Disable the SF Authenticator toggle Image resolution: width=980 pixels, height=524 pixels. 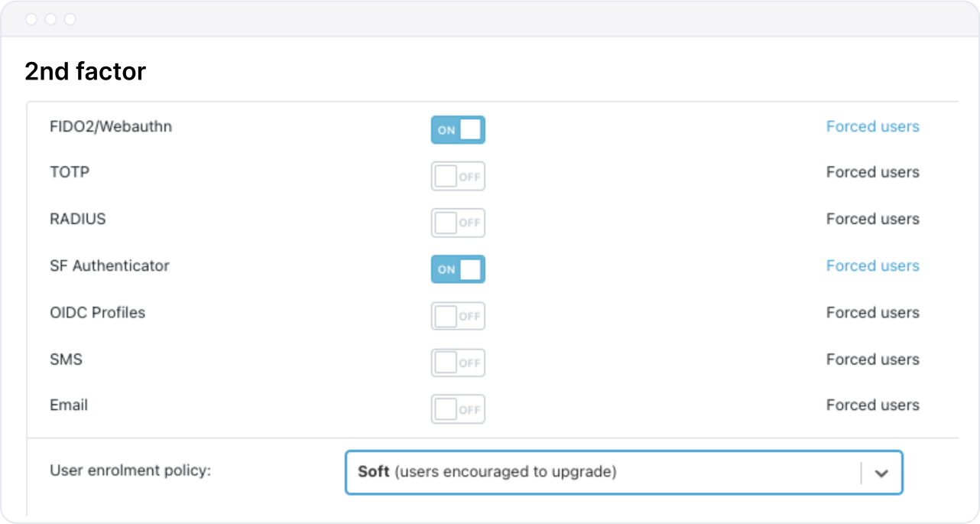(x=458, y=269)
